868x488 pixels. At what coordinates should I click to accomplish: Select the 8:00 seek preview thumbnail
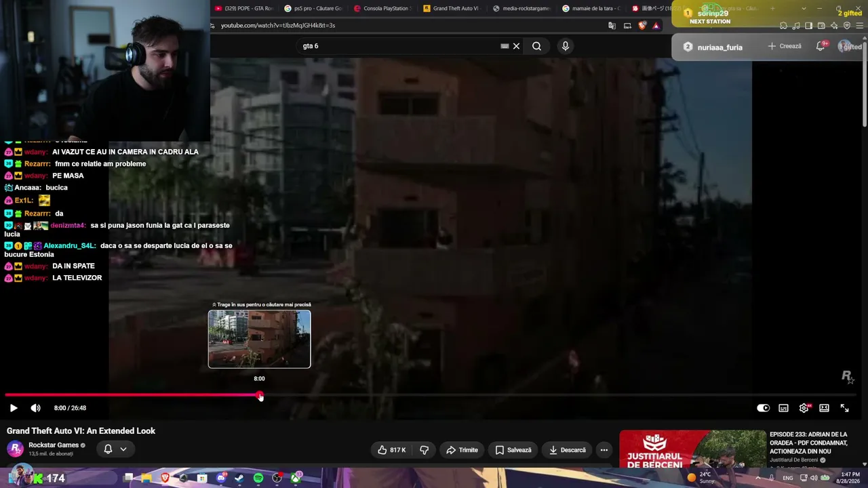(x=259, y=339)
